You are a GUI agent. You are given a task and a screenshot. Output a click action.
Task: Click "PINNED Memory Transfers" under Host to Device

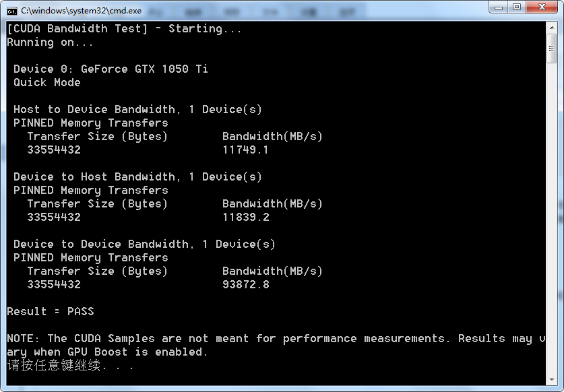click(91, 123)
